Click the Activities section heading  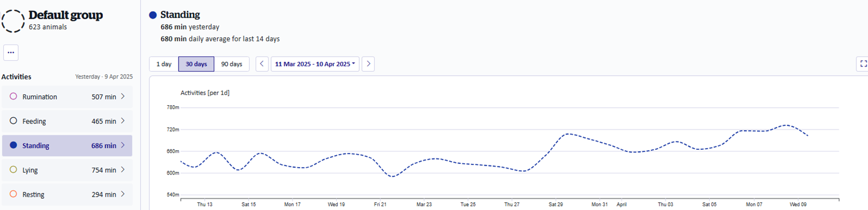16,77
